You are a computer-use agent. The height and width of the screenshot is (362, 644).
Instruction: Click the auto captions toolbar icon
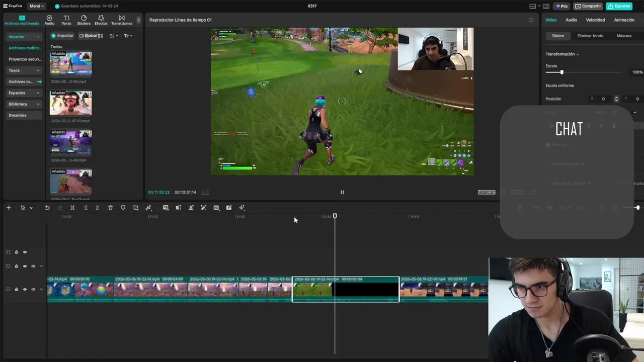[x=166, y=208]
